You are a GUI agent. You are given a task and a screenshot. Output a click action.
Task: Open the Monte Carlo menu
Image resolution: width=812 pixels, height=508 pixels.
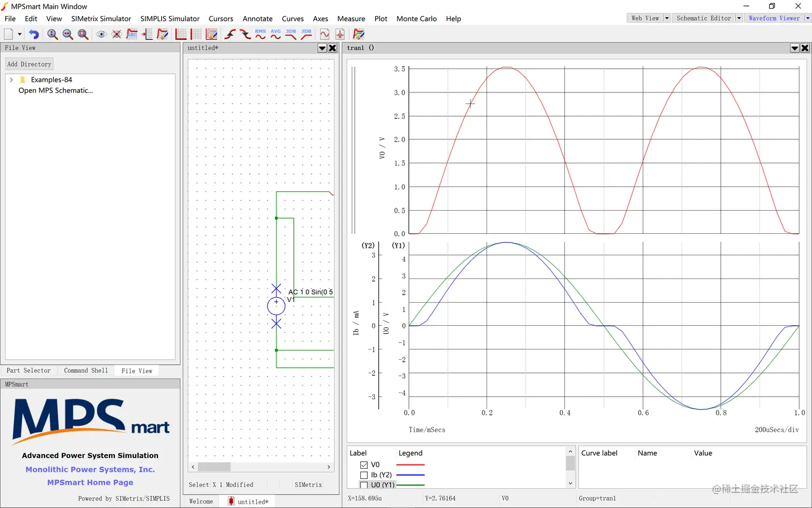coord(416,19)
